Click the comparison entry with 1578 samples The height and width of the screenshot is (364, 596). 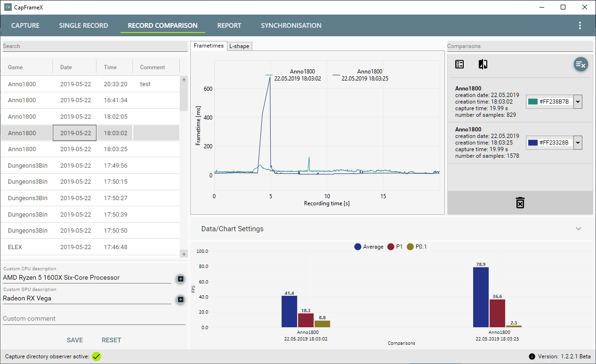(520, 143)
